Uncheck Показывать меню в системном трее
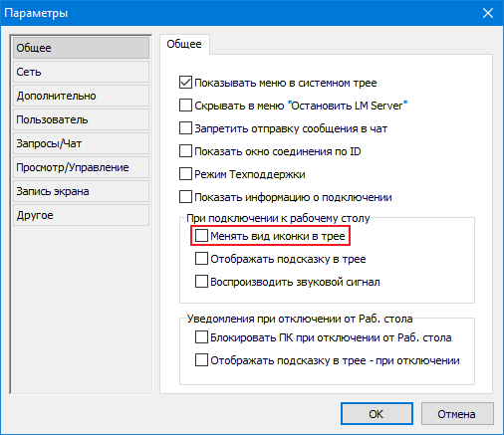The image size is (504, 435). pyautogui.click(x=185, y=83)
